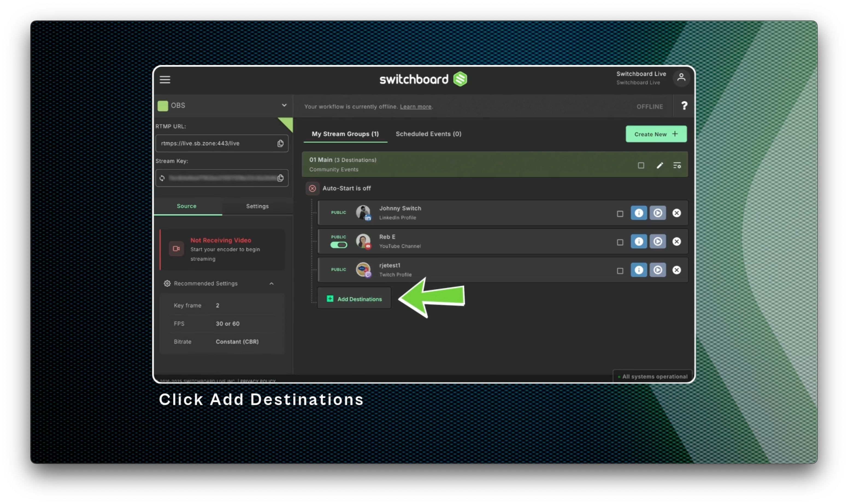The height and width of the screenshot is (504, 848).
Task: Click the 30 or 60 FPS value
Action: [227, 324]
